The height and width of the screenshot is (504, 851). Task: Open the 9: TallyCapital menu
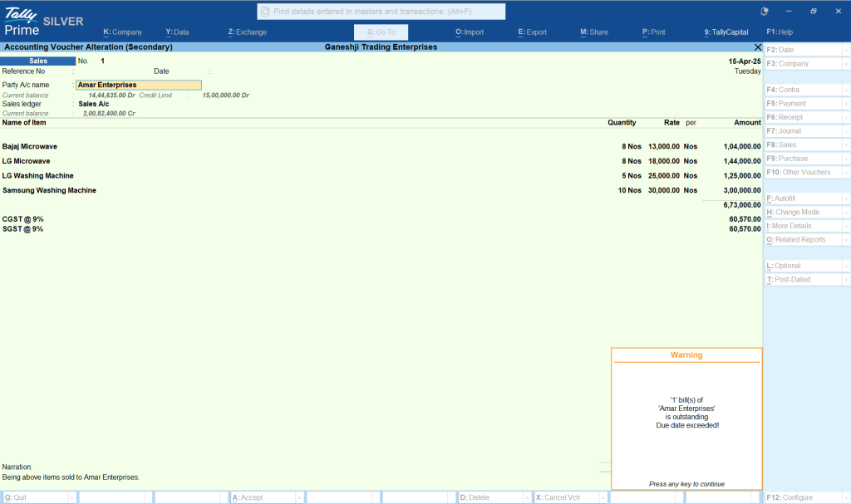[726, 32]
